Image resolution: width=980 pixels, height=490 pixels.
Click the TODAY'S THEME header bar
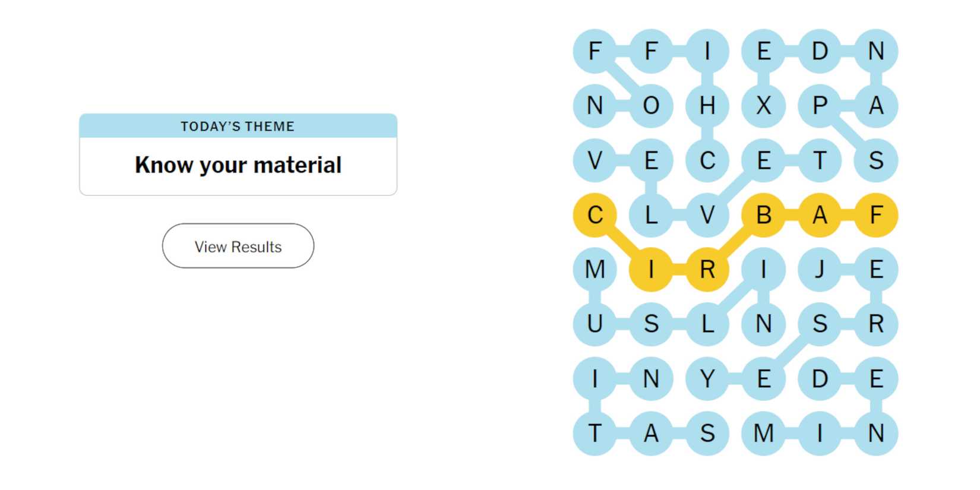pyautogui.click(x=238, y=126)
